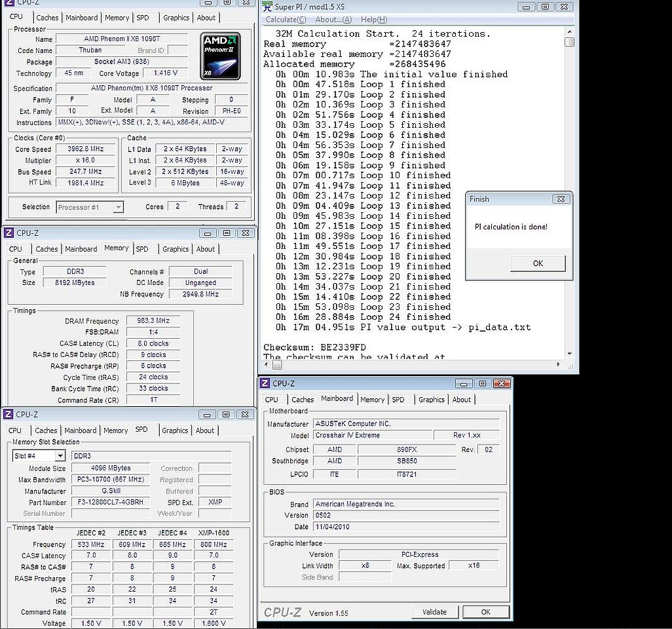Viewport: 672px width, 629px height.
Task: Select the CPU tab in the slot selection CPU-Z window
Action: [14, 430]
